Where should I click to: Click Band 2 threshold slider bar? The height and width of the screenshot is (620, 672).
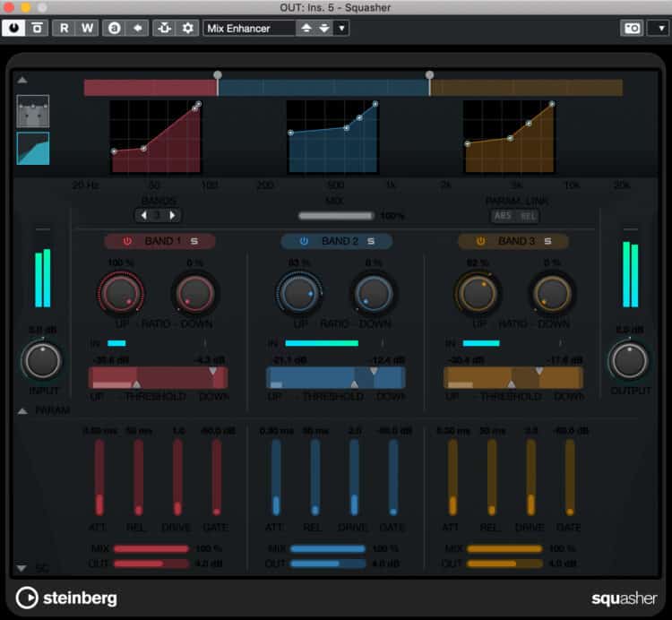(x=336, y=378)
